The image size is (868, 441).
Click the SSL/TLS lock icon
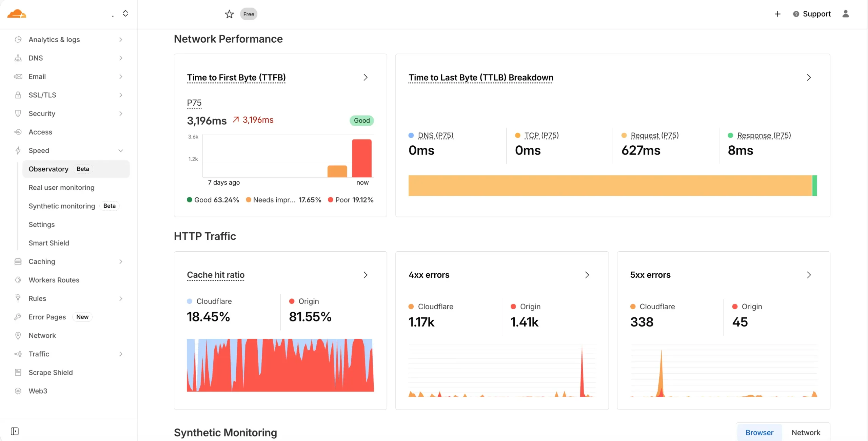18,95
